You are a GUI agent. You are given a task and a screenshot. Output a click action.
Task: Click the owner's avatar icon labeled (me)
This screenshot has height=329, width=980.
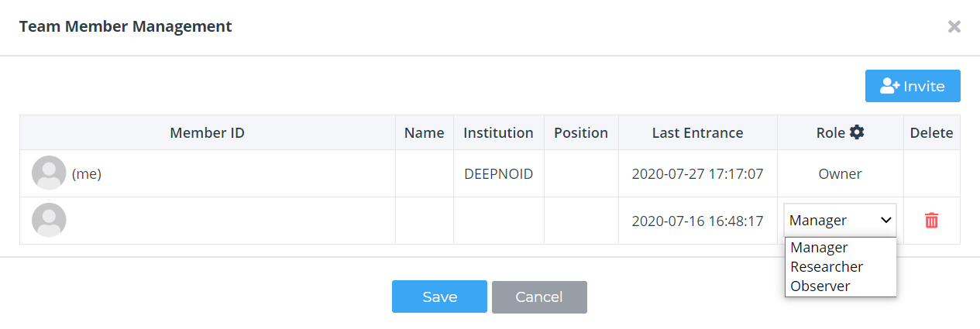point(49,173)
